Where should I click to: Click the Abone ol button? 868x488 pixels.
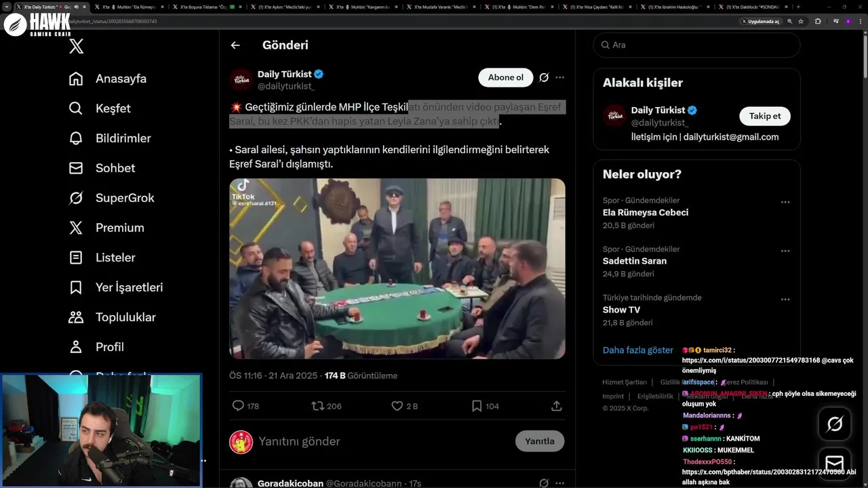point(506,77)
